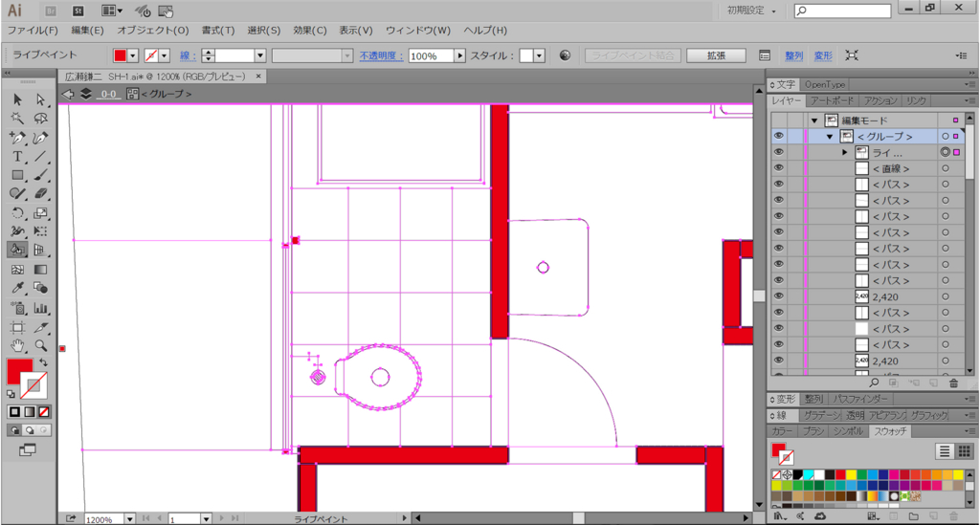Select the Free Transform tool
The image size is (980, 525).
coord(40,231)
